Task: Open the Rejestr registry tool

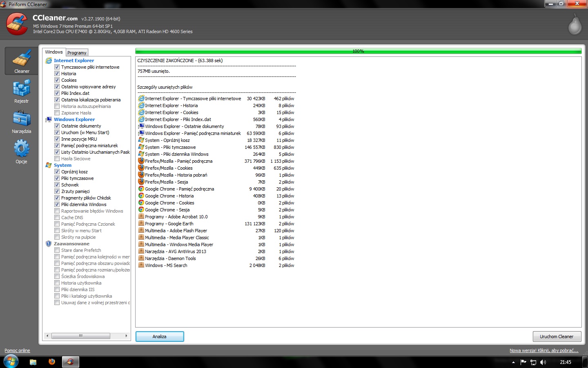Action: [x=22, y=91]
